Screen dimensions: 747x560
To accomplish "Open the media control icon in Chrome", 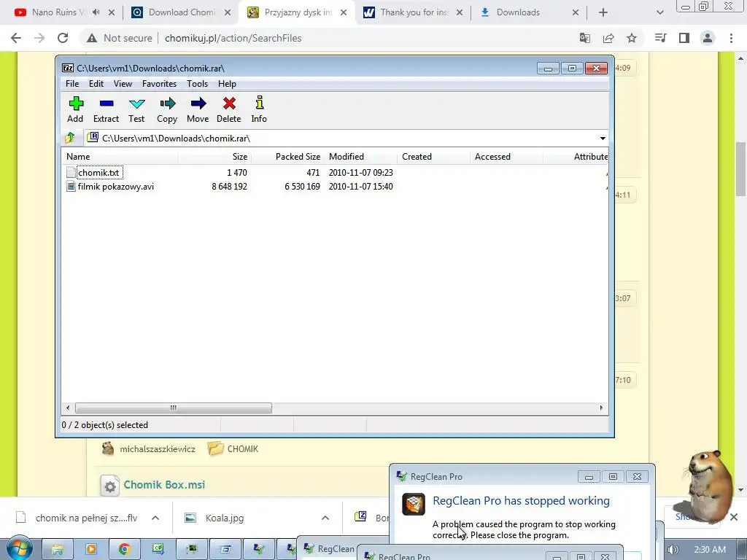I will pos(661,38).
